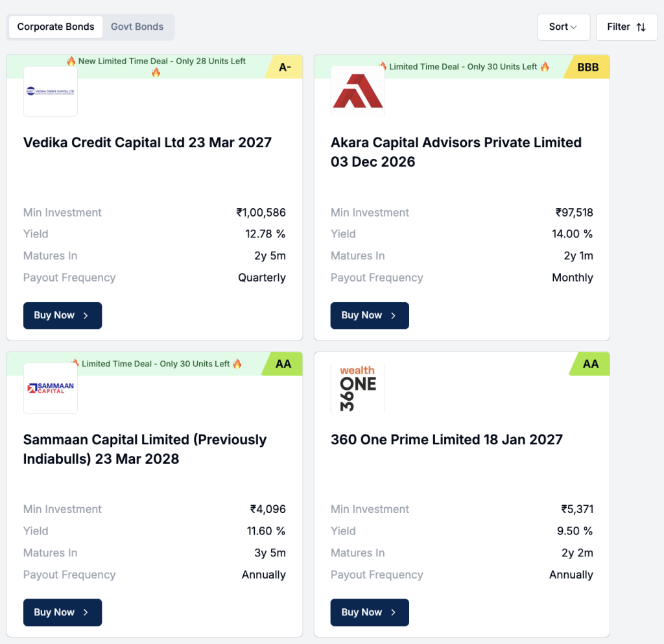The height and width of the screenshot is (644, 664).
Task: Click the A- rating badge on Vedika card
Action: point(284,66)
